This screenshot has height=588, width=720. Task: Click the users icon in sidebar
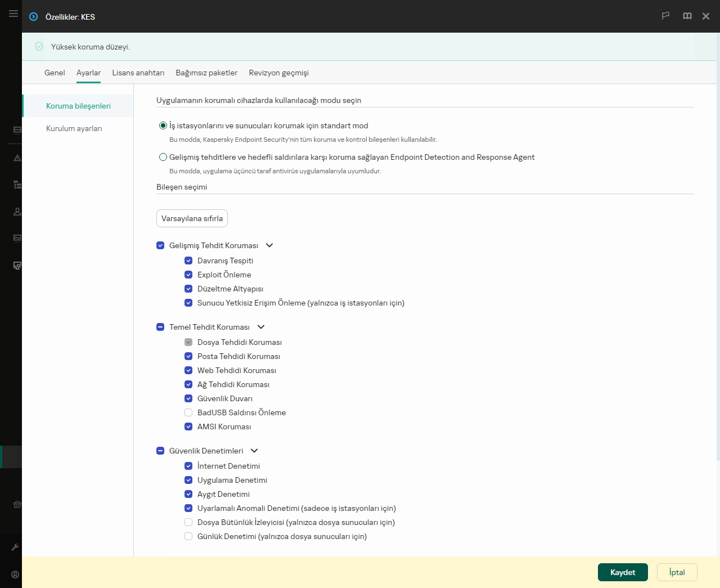tap(17, 212)
